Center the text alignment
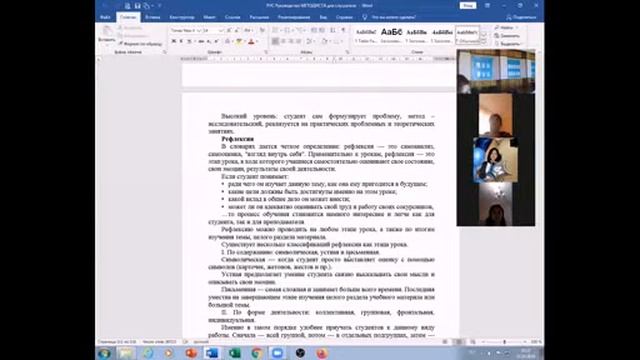 [283, 41]
